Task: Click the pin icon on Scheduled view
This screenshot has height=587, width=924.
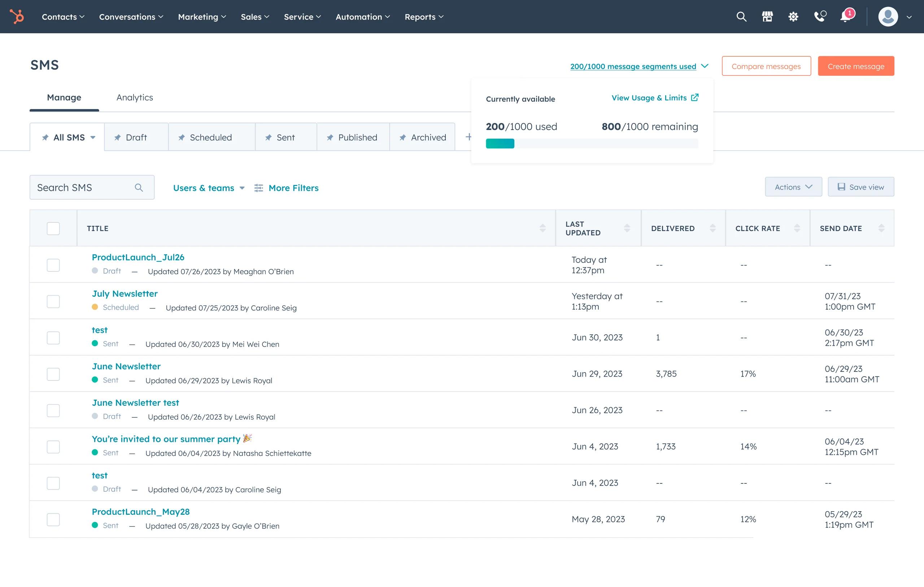Action: click(182, 138)
